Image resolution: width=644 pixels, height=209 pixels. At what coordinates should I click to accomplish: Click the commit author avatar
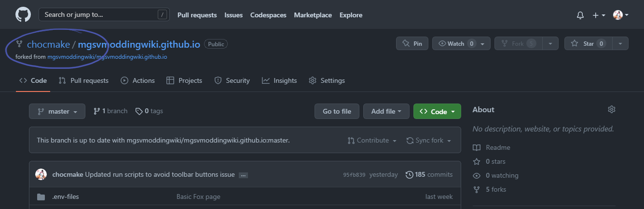click(41, 174)
